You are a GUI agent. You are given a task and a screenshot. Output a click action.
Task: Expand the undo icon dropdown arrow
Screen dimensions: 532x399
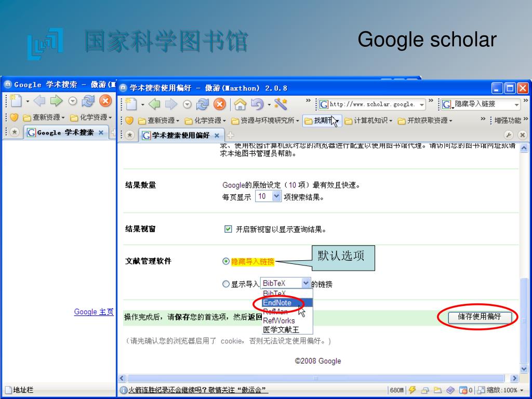click(269, 104)
